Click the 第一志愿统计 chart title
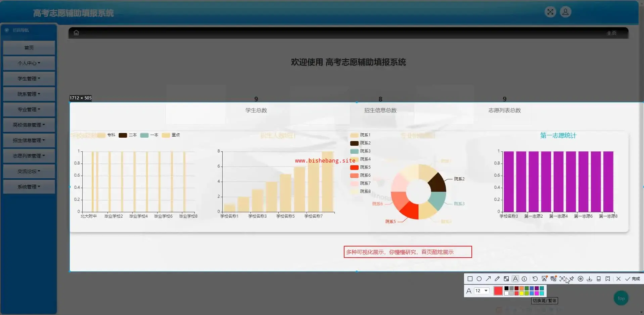 tap(558, 135)
